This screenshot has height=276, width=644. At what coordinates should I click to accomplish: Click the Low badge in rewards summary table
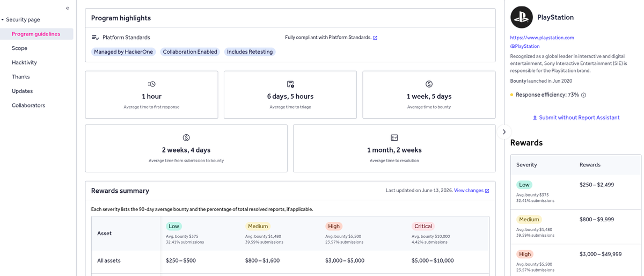coord(174,227)
